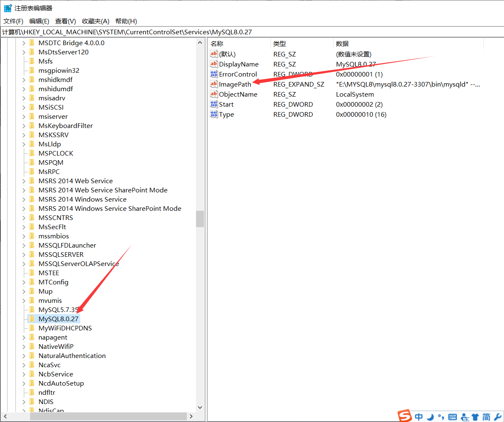Click the 简 simplified Chinese icon
Image resolution: width=504 pixels, height=422 pixels.
486,417
